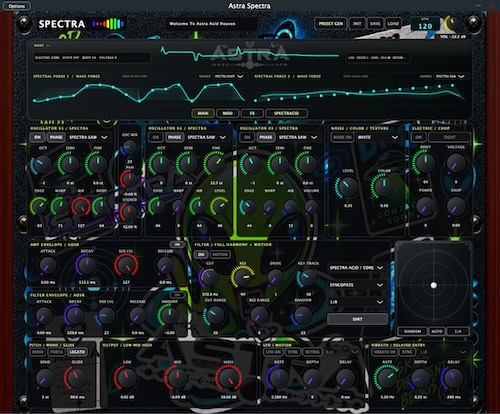Toggle the Amp Envelope ON switch
The width and height of the screenshot is (500, 414).
point(177,244)
